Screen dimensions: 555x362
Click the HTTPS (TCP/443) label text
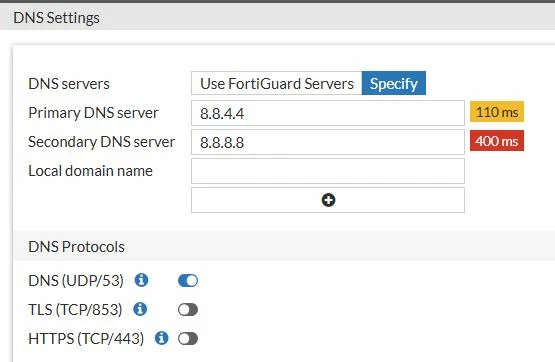coord(86,339)
